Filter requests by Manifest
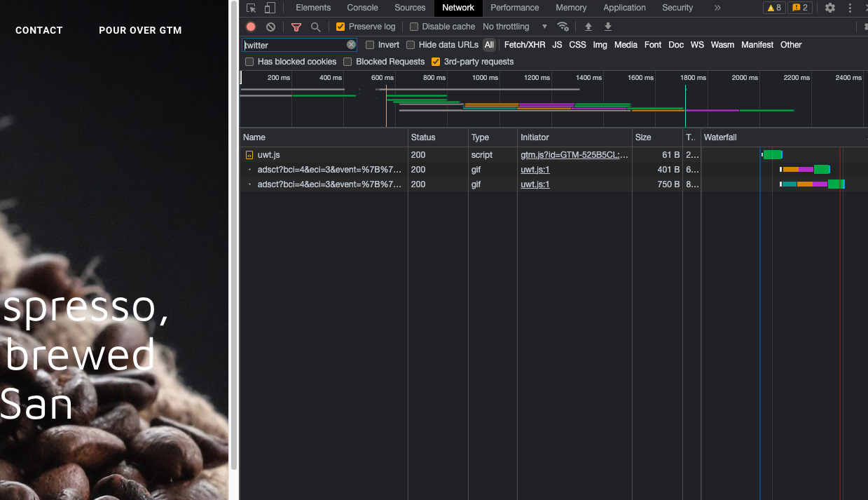This screenshot has height=500, width=868. click(757, 45)
